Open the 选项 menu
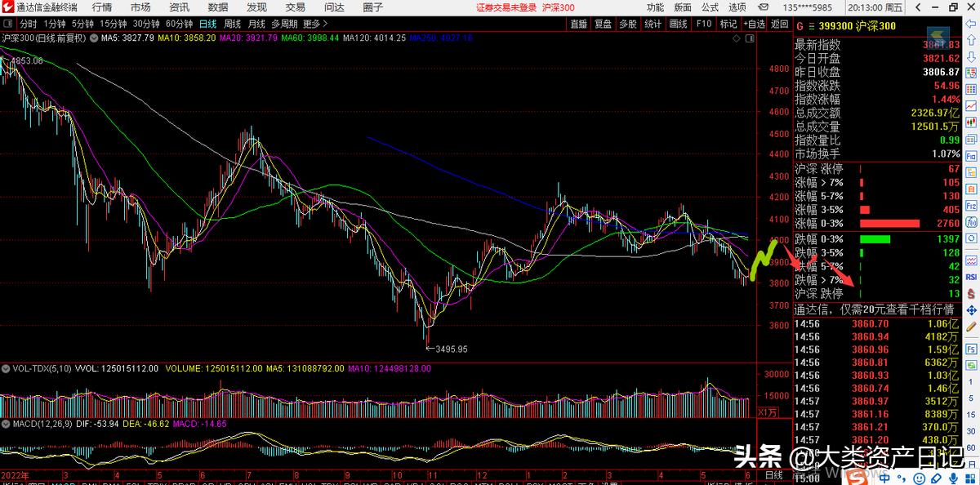This screenshot has width=980, height=485. tap(737, 7)
